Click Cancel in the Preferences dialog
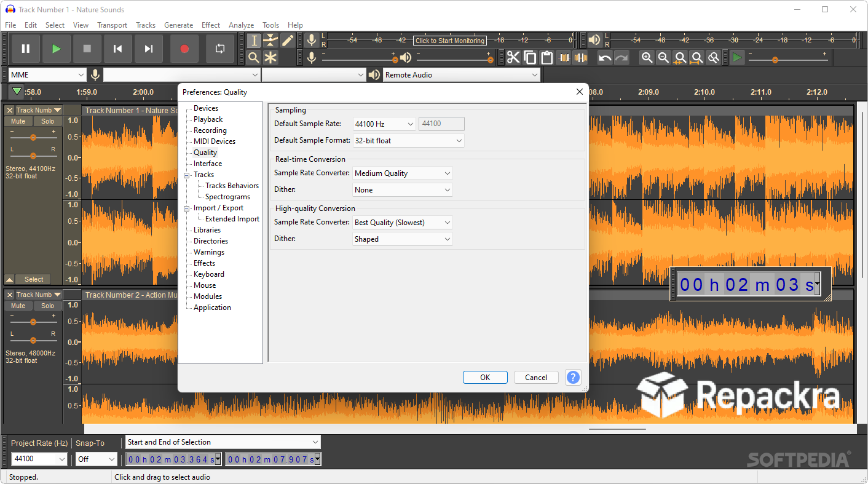 tap(536, 378)
